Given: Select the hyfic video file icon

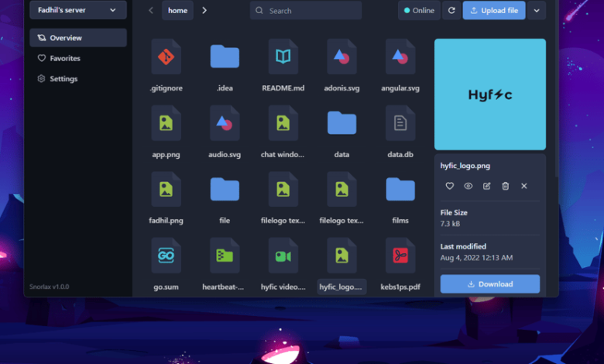Looking at the screenshot, I should pos(283,256).
